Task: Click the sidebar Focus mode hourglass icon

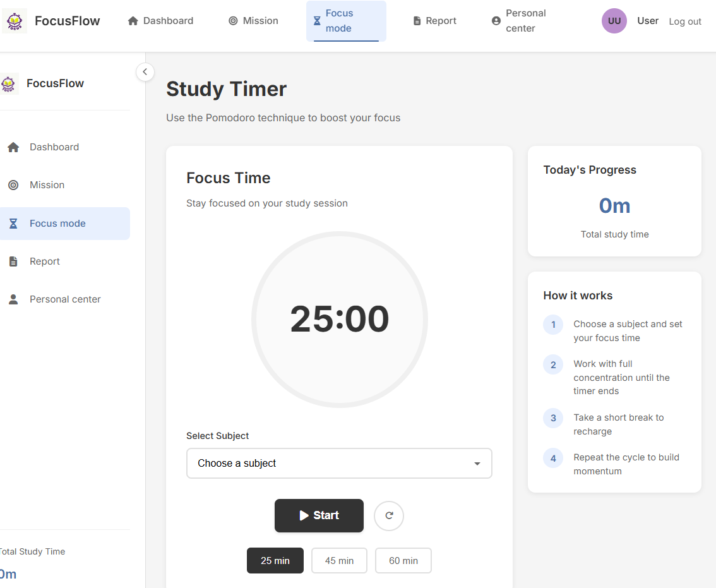Action: click(x=13, y=224)
